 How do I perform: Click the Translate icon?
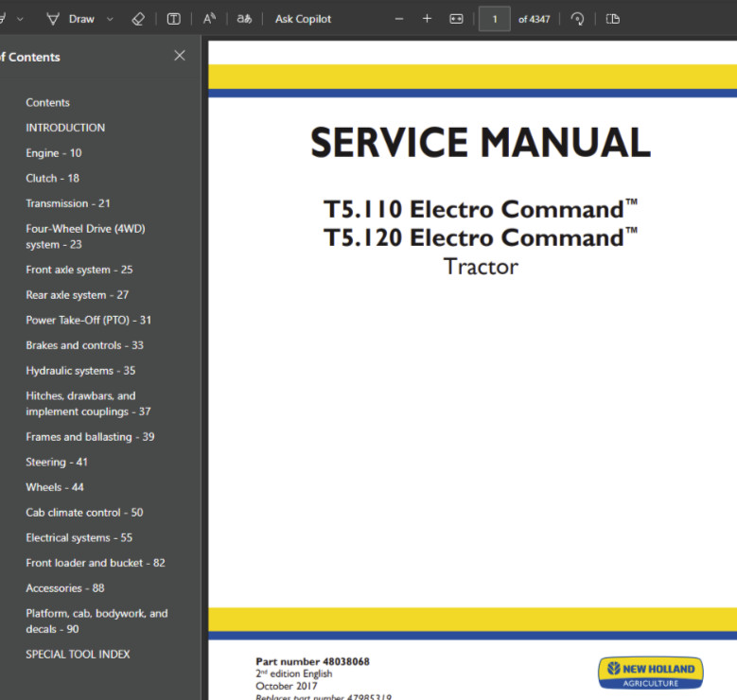coord(244,19)
